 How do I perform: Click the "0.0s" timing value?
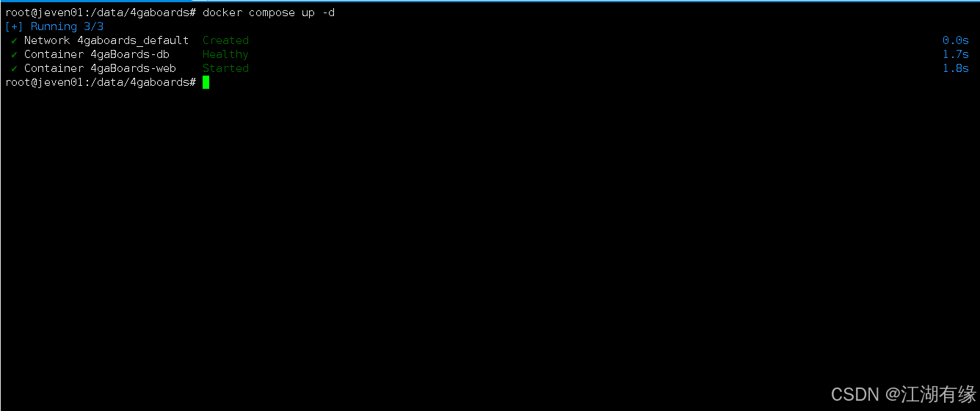[956, 40]
